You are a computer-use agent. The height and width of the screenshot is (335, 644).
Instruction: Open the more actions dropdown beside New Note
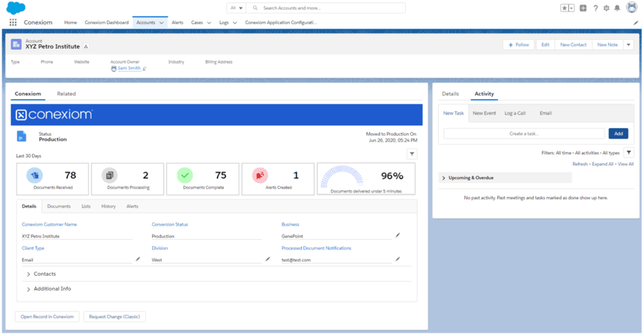[628, 45]
